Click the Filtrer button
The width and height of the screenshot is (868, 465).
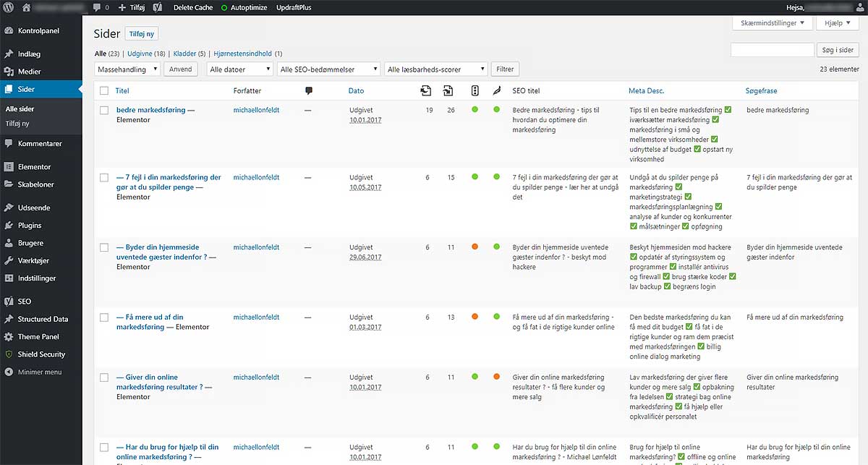point(505,69)
